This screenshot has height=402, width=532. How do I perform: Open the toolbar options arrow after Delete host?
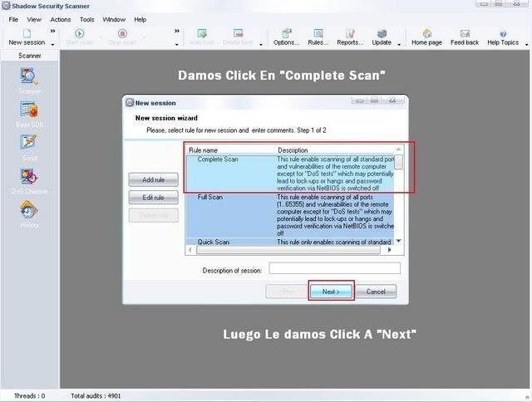pos(260,44)
